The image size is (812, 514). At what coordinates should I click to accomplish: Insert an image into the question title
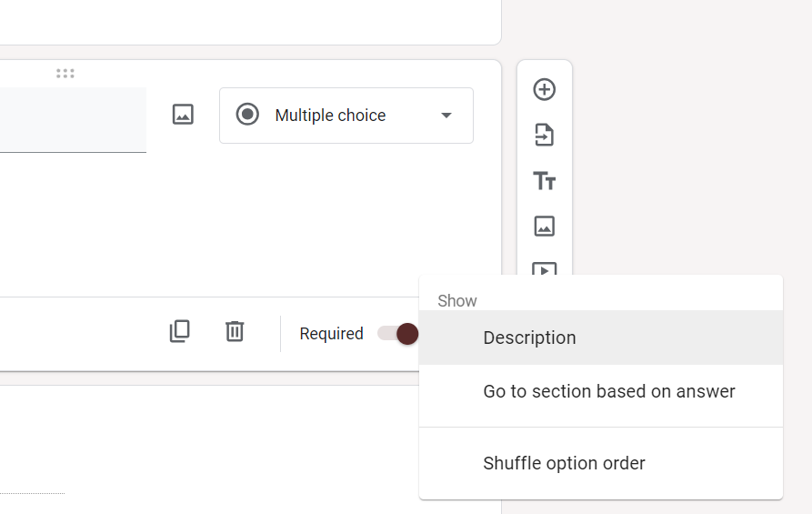pos(183,115)
